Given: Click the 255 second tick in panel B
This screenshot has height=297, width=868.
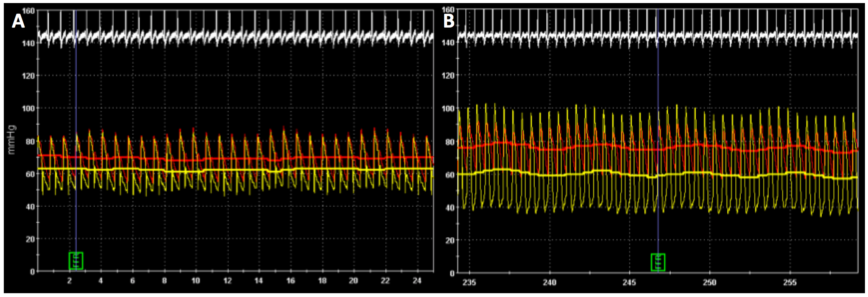Looking at the screenshot, I should pos(790,282).
